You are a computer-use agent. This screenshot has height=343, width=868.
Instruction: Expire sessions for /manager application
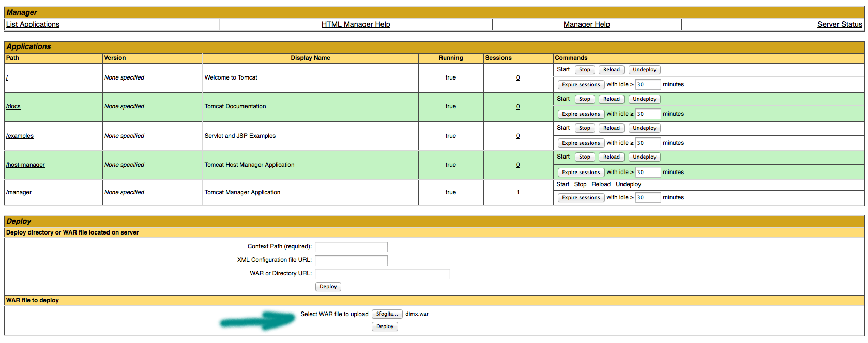[581, 198]
